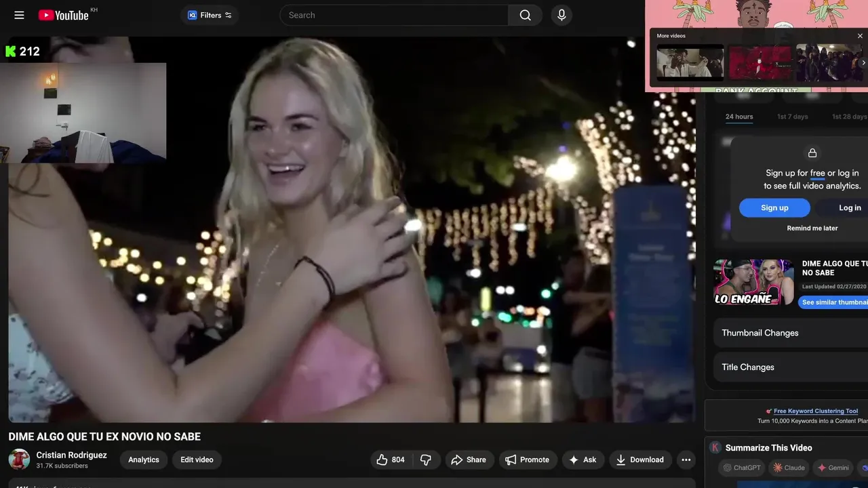The height and width of the screenshot is (488, 868).
Task: Summarize video with ChatGPT
Action: pos(741,468)
